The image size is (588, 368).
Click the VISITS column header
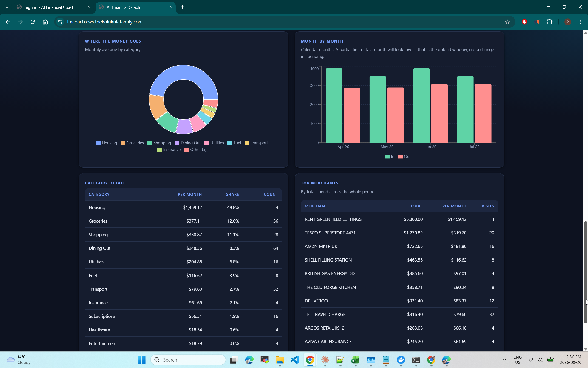pos(488,206)
